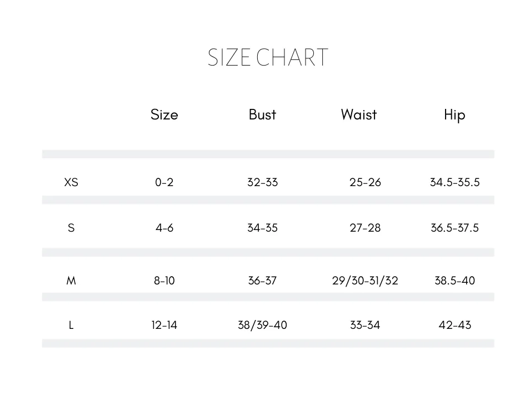Click the 42-43 hip value
Screen dimensions: 525x420
click(454, 325)
